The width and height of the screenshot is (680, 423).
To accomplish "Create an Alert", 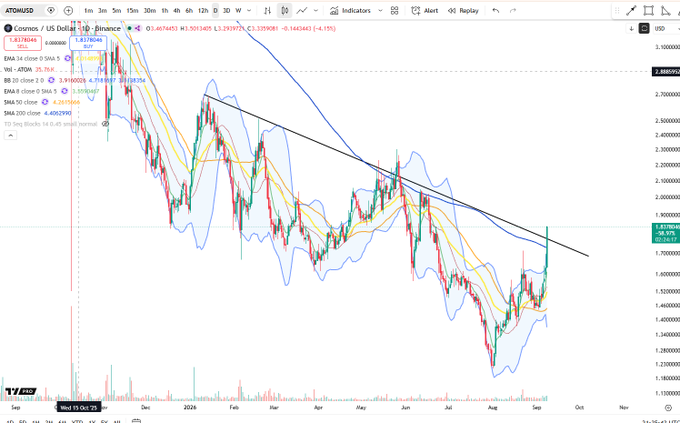I will 425,10.
